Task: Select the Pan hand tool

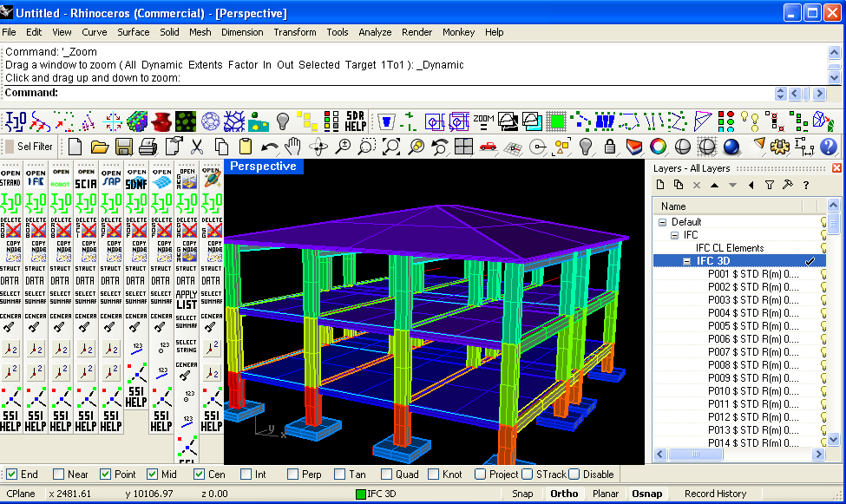Action: click(293, 147)
